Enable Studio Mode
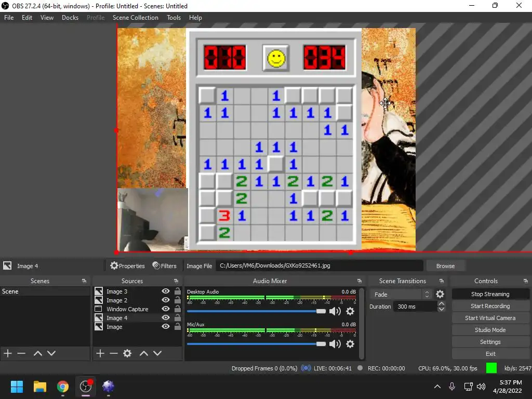The width and height of the screenshot is (532, 399). (490, 330)
